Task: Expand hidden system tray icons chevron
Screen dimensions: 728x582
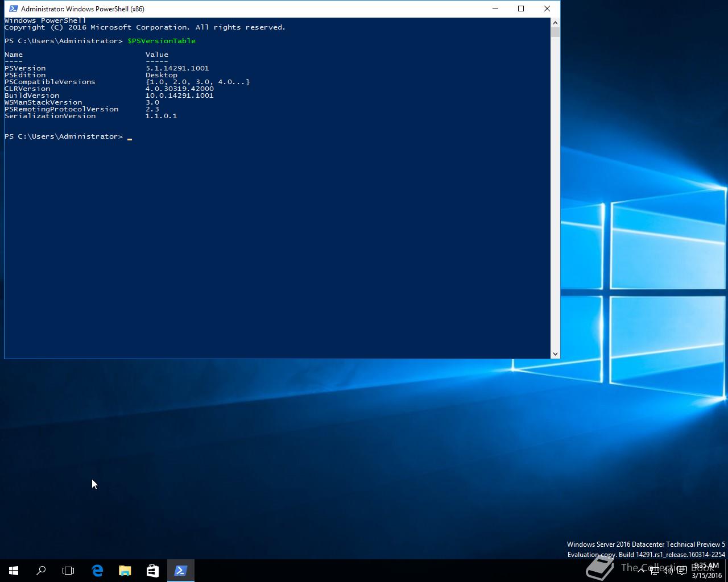Action: tap(641, 571)
